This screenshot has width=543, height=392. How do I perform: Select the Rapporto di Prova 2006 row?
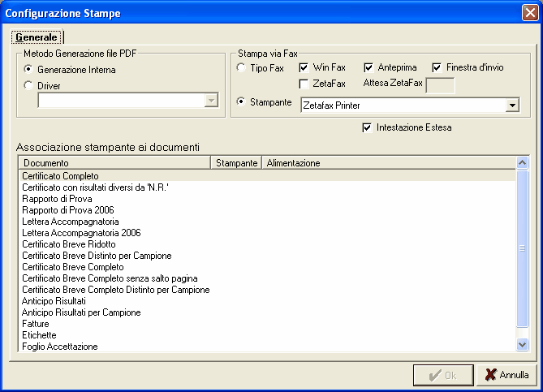pos(268,210)
